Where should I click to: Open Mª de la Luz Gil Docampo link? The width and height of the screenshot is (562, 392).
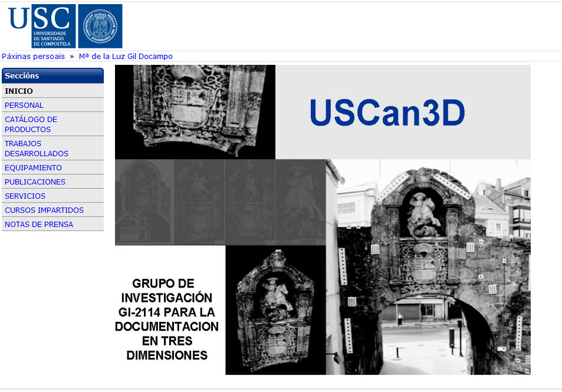[126, 56]
